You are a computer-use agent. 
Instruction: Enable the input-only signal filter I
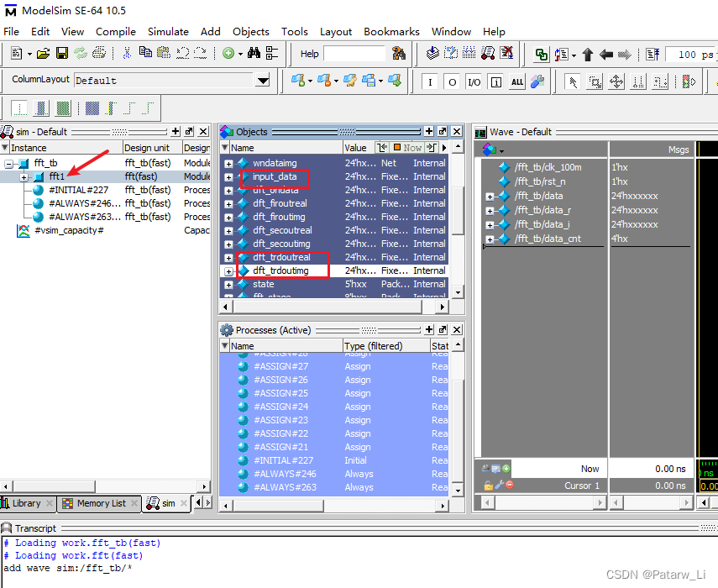tap(430, 81)
